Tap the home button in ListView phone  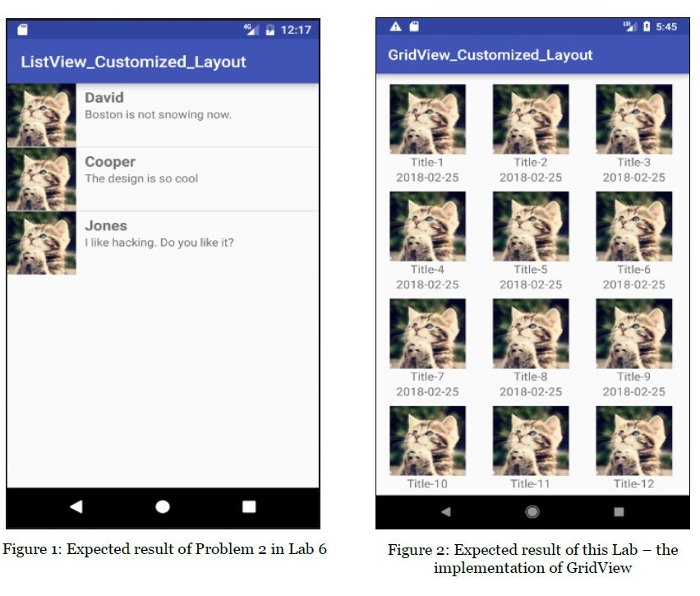[x=163, y=506]
